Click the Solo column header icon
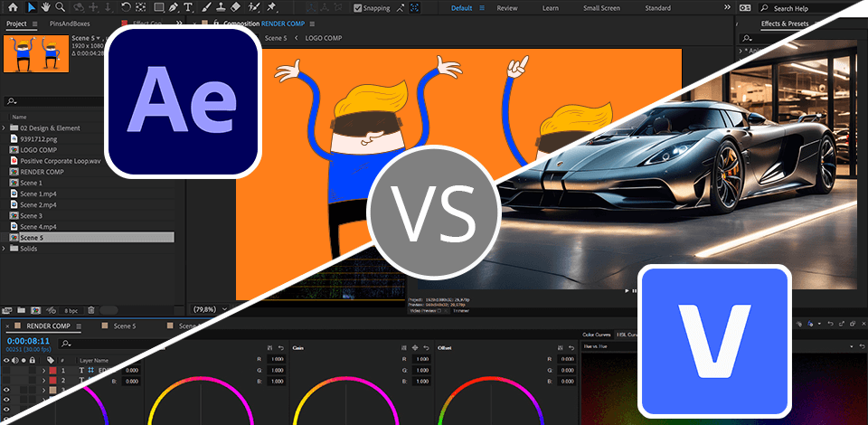The width and height of the screenshot is (868, 425). coord(24,360)
